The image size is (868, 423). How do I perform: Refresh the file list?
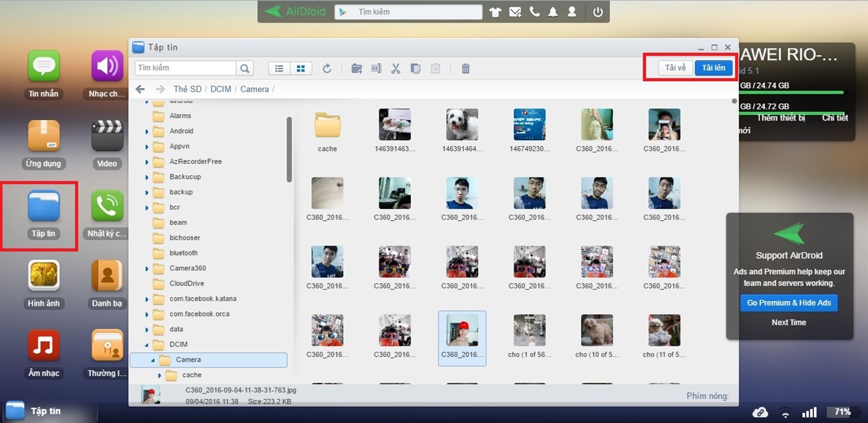(x=327, y=68)
